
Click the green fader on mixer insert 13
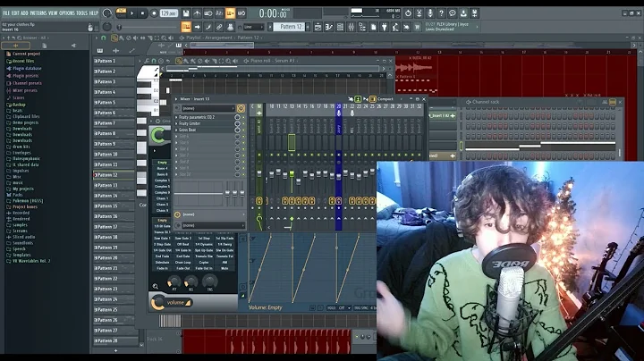tap(292, 174)
